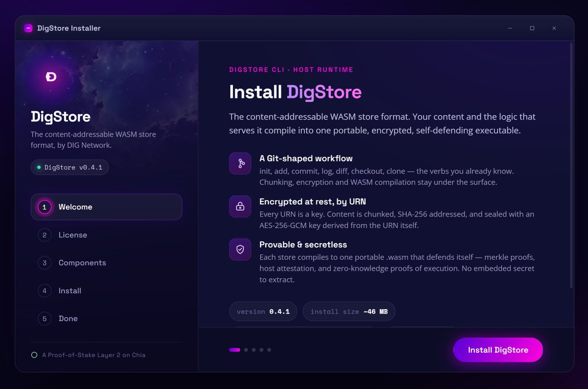Viewport: 588px width, 389px height.
Task: Click the step 4 number circle
Action: click(45, 291)
